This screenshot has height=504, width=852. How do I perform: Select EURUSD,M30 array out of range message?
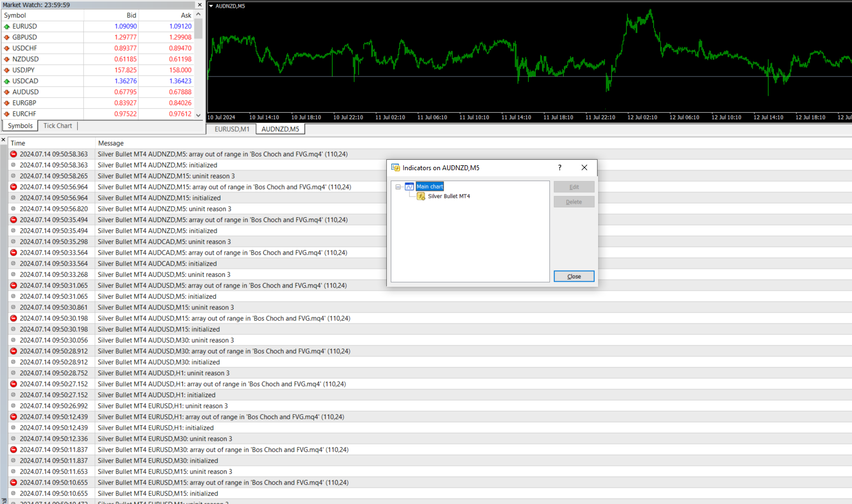click(x=223, y=450)
